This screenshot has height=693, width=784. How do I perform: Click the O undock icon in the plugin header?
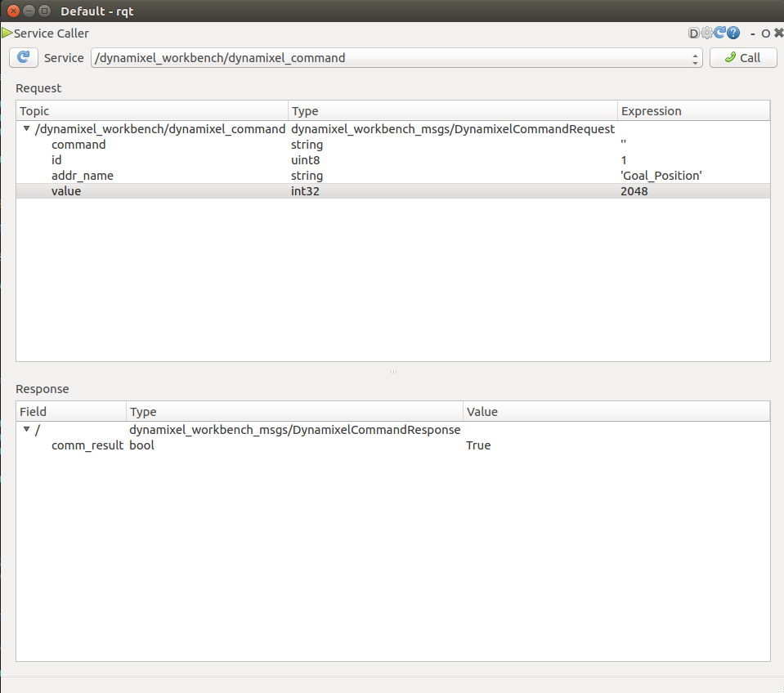coord(765,34)
